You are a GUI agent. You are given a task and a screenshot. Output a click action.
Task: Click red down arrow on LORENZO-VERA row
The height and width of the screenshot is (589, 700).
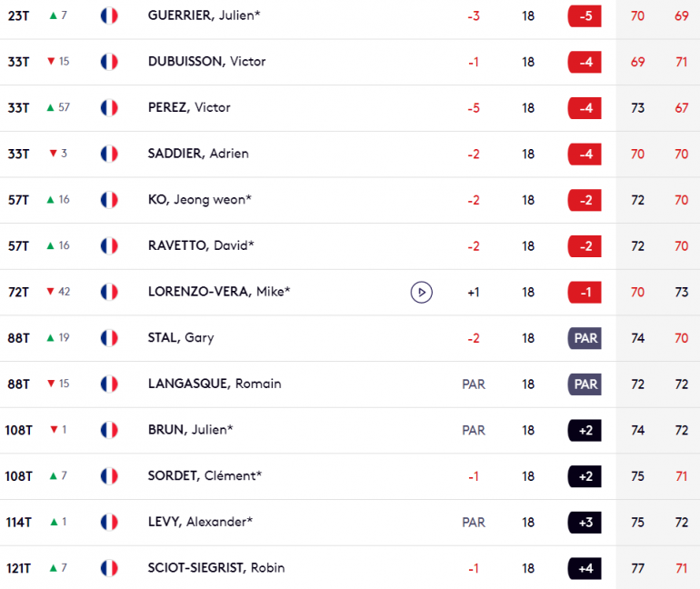[x=50, y=292]
